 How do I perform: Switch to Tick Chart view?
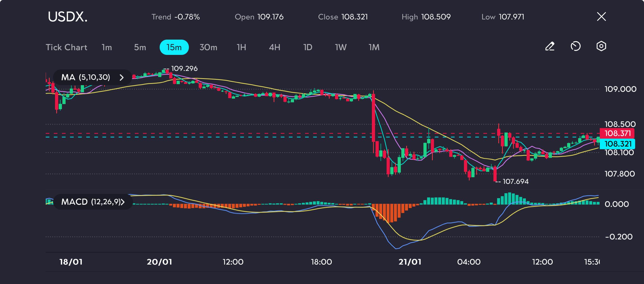coord(66,47)
